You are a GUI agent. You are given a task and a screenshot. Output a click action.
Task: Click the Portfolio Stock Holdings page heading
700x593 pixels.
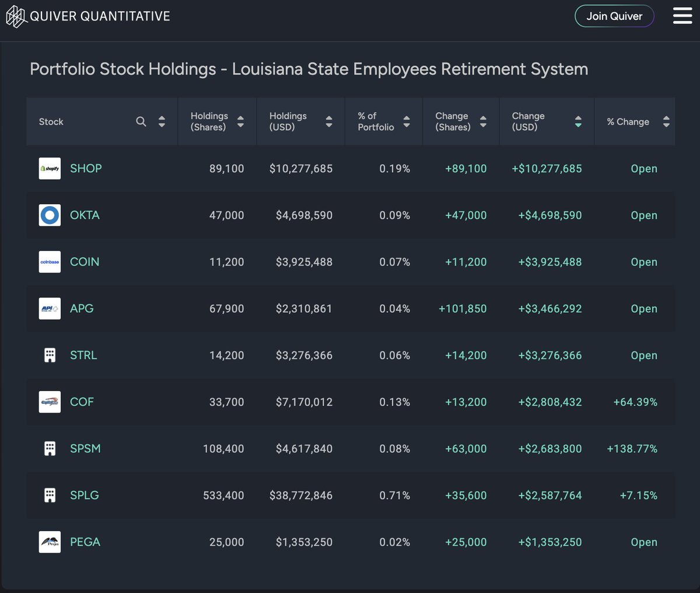pos(309,69)
